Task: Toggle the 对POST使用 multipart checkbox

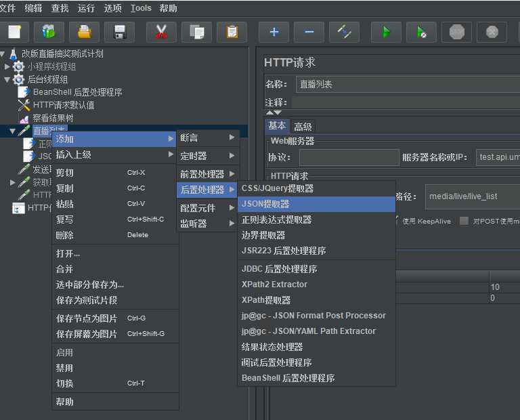Action: tap(464, 221)
